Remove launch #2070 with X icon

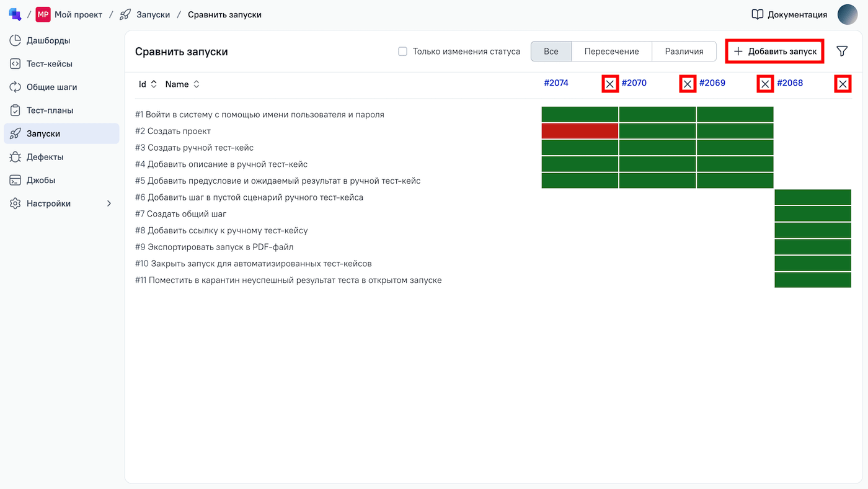[x=688, y=84]
